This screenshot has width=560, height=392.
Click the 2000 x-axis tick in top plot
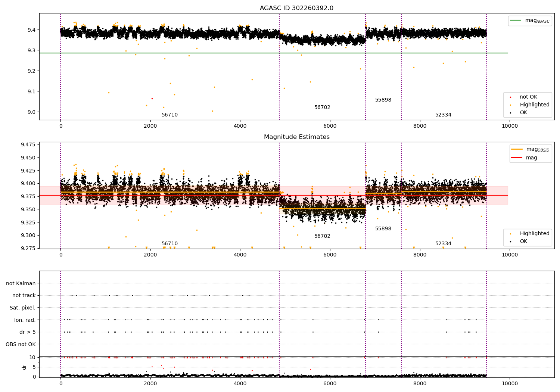[x=150, y=126]
